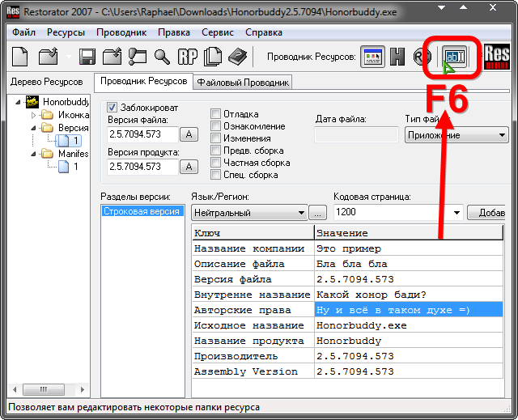Switch to Hex view mode H icon
Viewport: 518px width, 420px height.
coord(397,57)
